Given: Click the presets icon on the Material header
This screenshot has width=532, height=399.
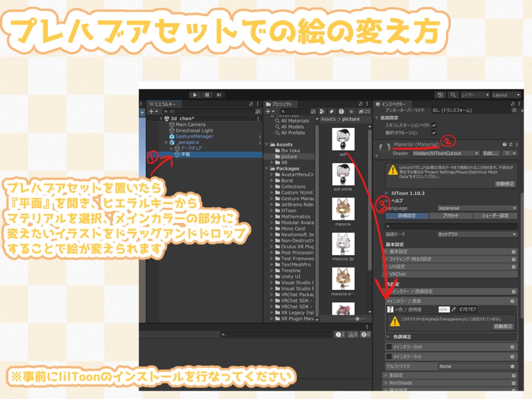Looking at the screenshot, I should [511, 144].
